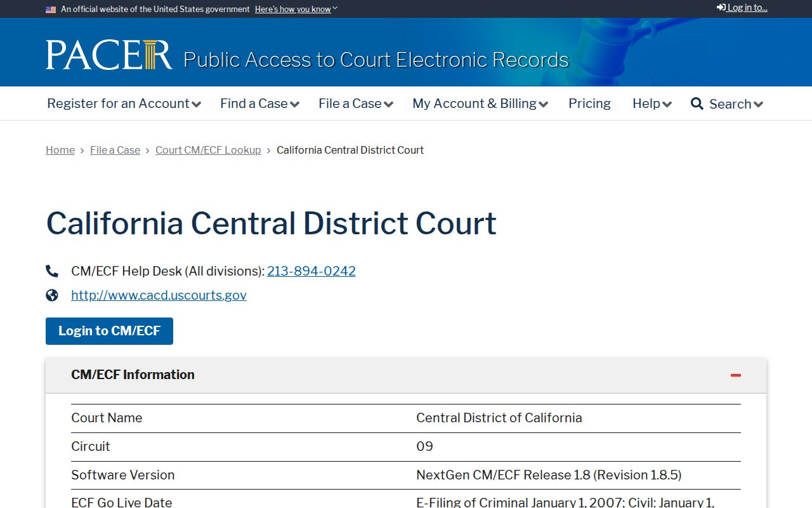812x508 pixels.
Task: Click the Public Access to Court Electronic Records tagline
Action: pyautogui.click(x=376, y=59)
